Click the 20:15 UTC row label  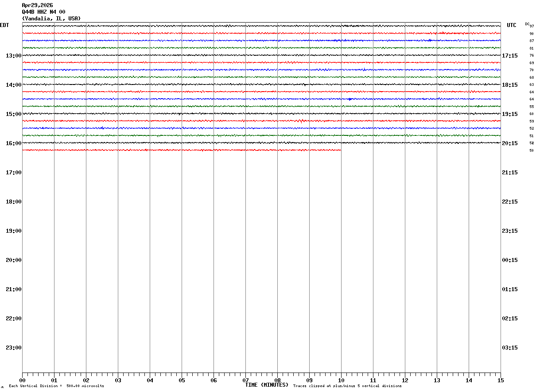point(510,143)
